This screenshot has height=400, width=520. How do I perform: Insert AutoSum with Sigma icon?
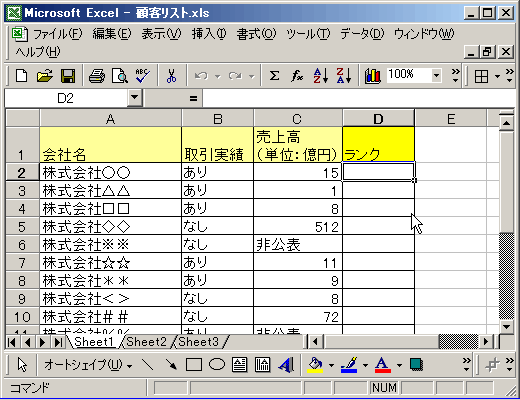click(274, 76)
